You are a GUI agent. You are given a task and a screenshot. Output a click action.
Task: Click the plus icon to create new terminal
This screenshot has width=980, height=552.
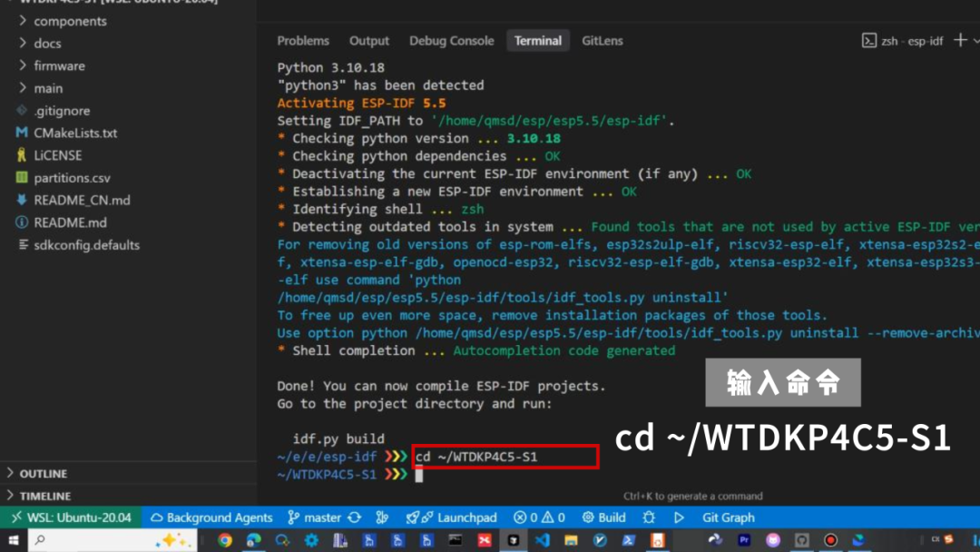[960, 41]
